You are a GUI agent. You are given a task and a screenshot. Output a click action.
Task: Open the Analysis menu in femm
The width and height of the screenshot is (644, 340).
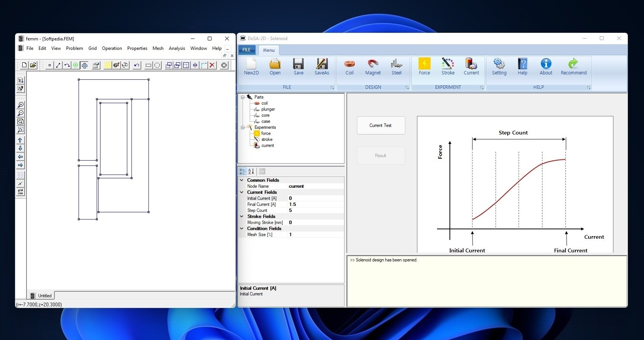coord(177,48)
